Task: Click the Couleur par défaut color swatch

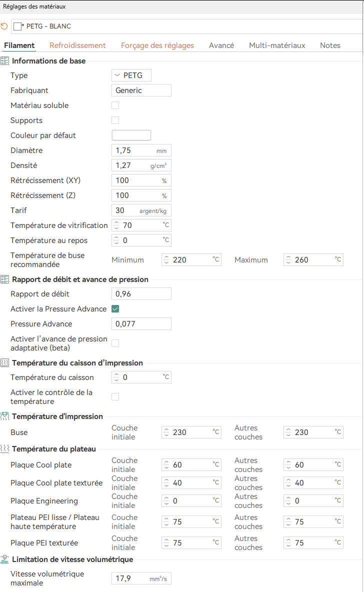Action: [131, 135]
